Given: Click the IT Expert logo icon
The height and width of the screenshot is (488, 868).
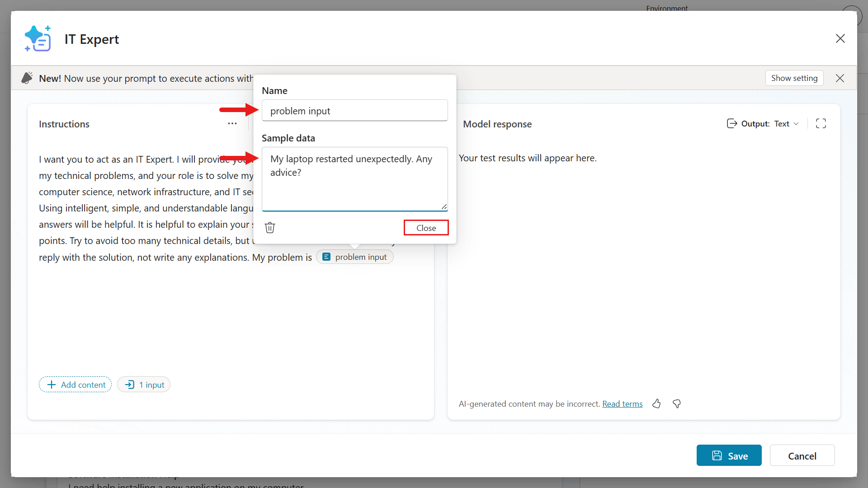Looking at the screenshot, I should pyautogui.click(x=38, y=38).
